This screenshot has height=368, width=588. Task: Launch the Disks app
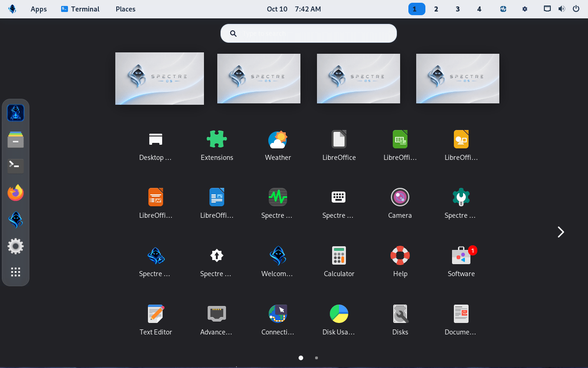(400, 314)
